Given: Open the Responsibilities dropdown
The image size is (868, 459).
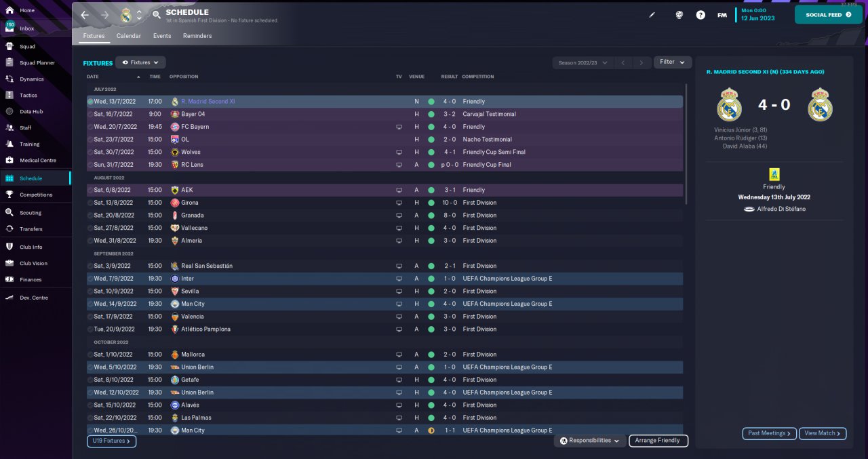Looking at the screenshot, I should click(x=589, y=441).
